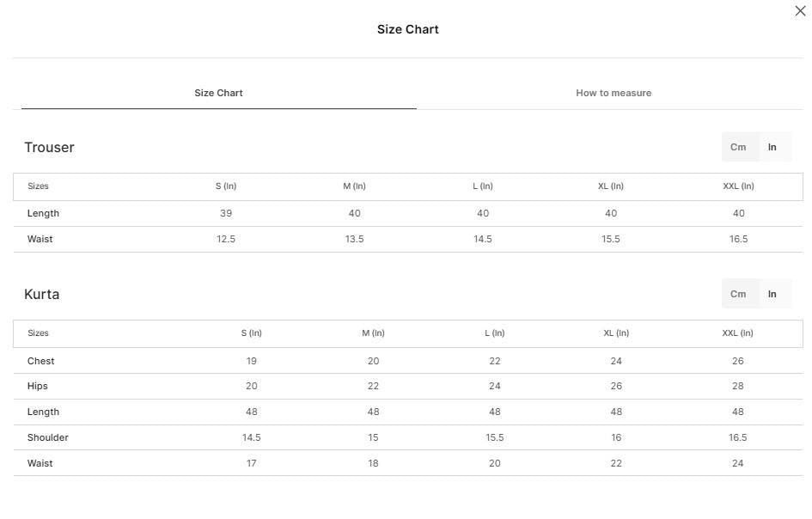Switch to How to measure tab
The height and width of the screenshot is (519, 812).
(x=614, y=94)
